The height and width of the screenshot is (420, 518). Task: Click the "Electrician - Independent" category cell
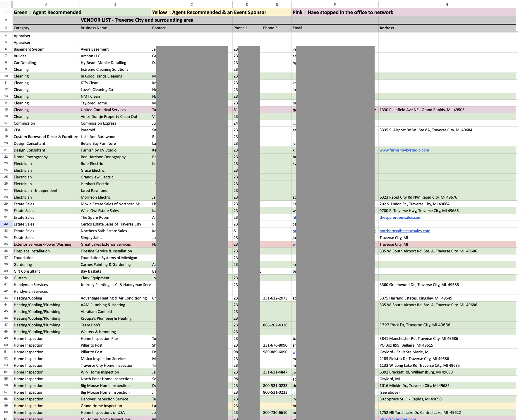46,190
